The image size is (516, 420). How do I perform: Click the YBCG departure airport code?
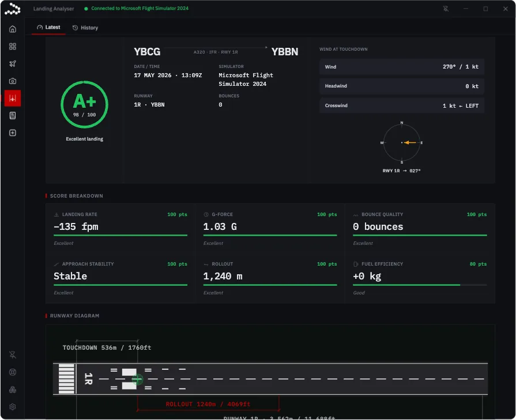147,52
